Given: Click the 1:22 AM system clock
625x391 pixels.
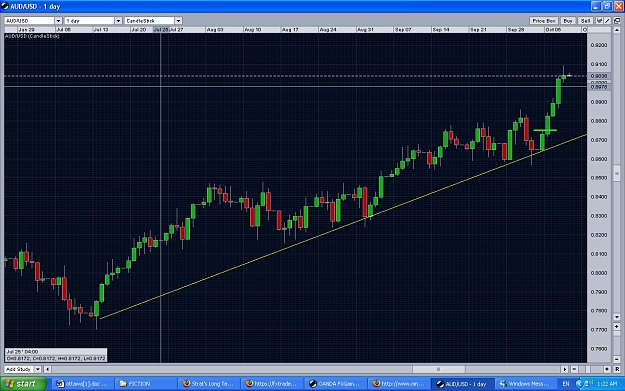Looking at the screenshot, I should coord(607,384).
